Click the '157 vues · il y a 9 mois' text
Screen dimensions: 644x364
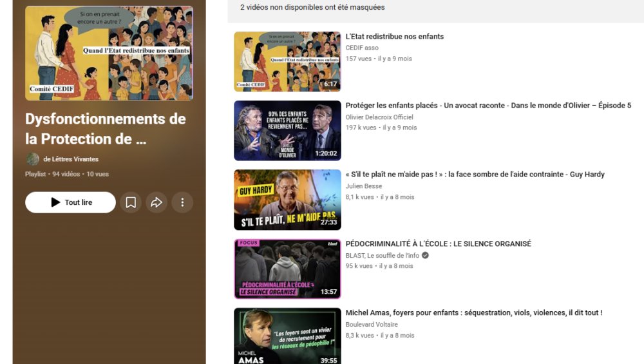coord(379,59)
